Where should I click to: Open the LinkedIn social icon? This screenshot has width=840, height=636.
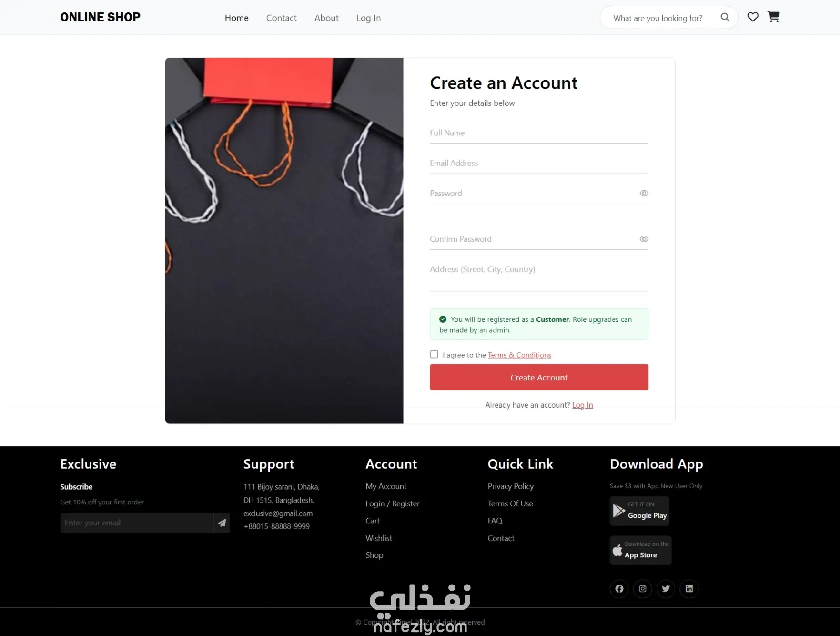(689, 589)
